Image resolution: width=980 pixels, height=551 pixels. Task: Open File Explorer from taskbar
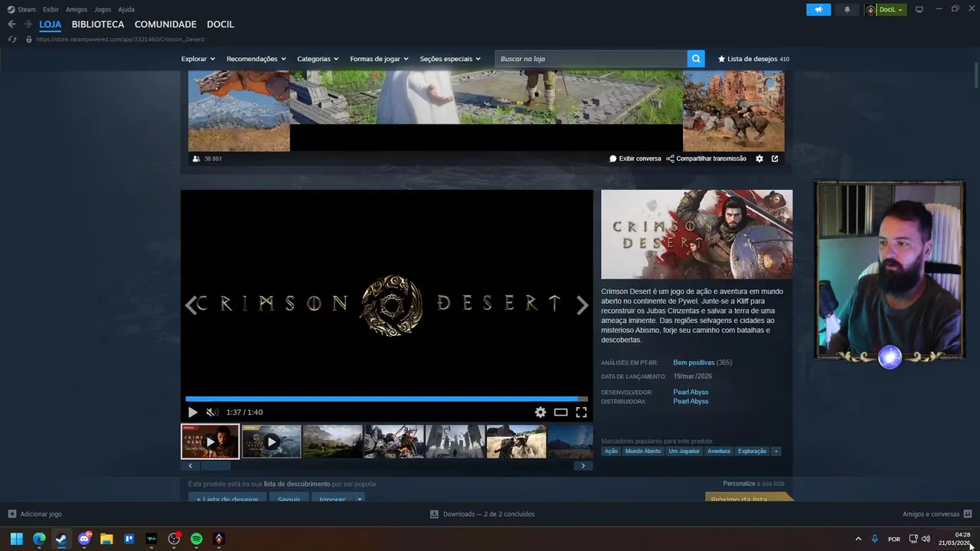point(106,539)
